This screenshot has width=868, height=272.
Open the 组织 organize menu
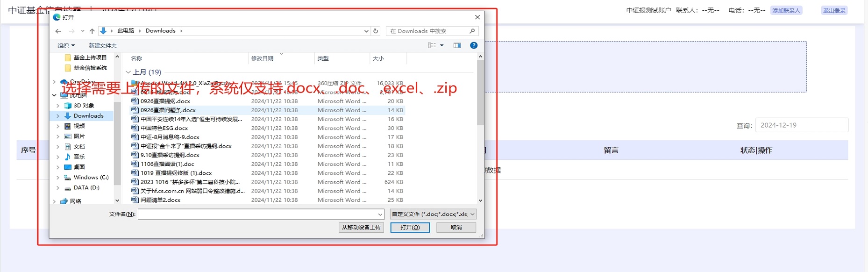(66, 45)
